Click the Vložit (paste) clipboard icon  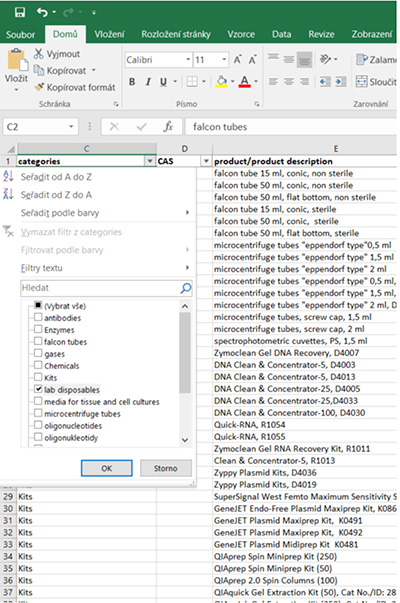(17, 60)
